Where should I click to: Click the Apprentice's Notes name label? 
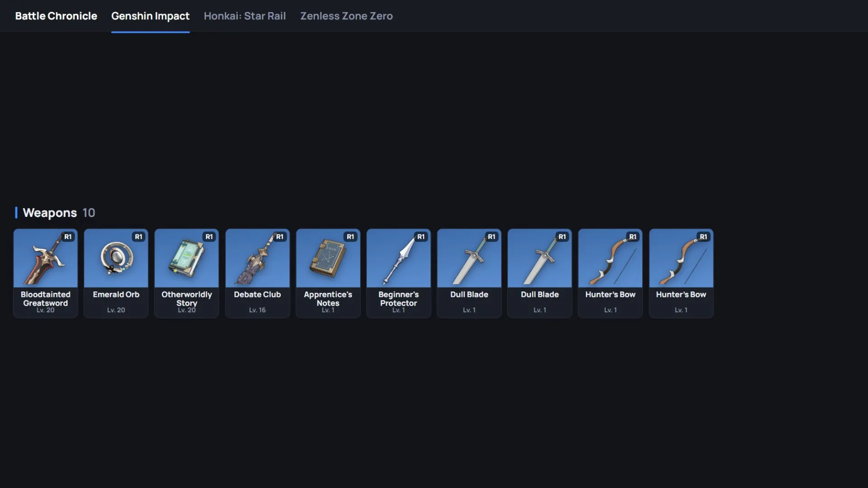click(x=328, y=299)
